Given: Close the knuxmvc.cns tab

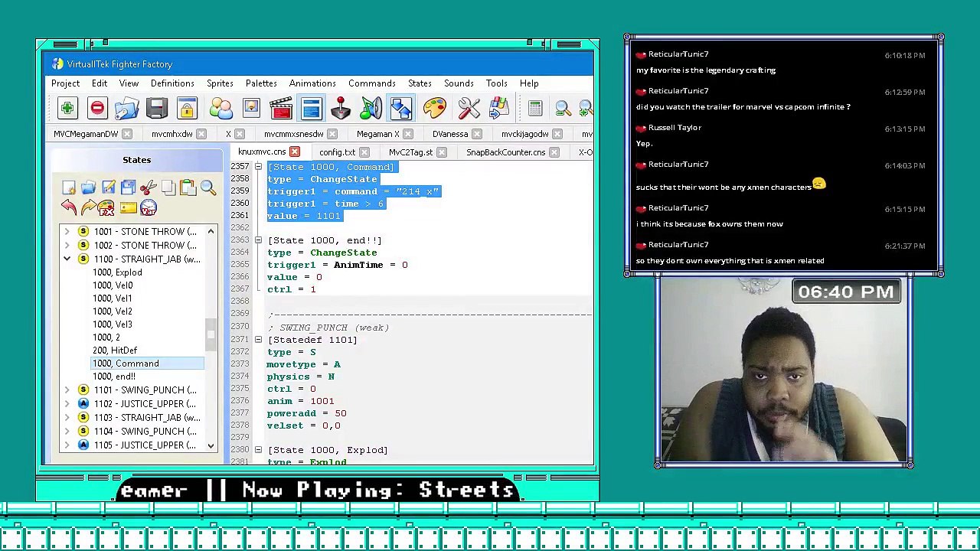Looking at the screenshot, I should pyautogui.click(x=295, y=152).
